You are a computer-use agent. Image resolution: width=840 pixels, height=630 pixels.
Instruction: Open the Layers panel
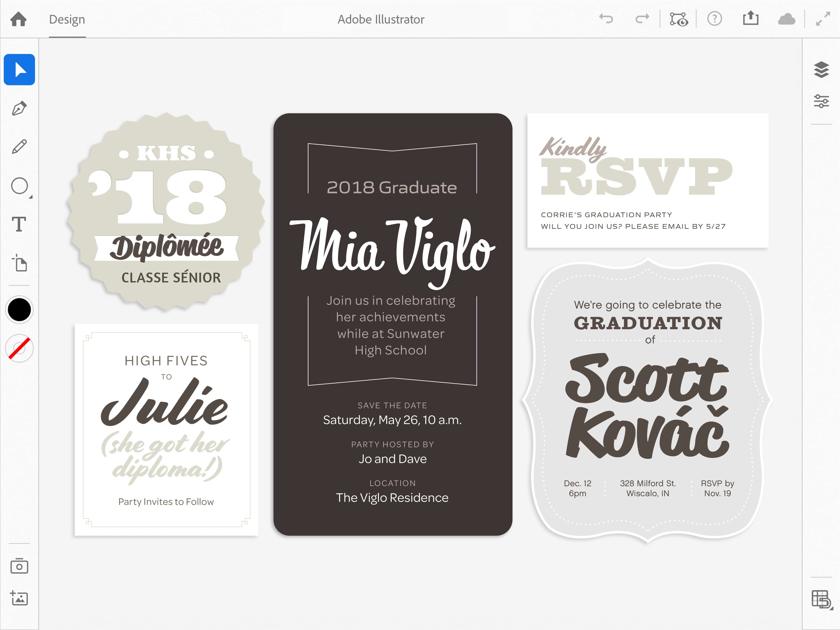pyautogui.click(x=822, y=70)
